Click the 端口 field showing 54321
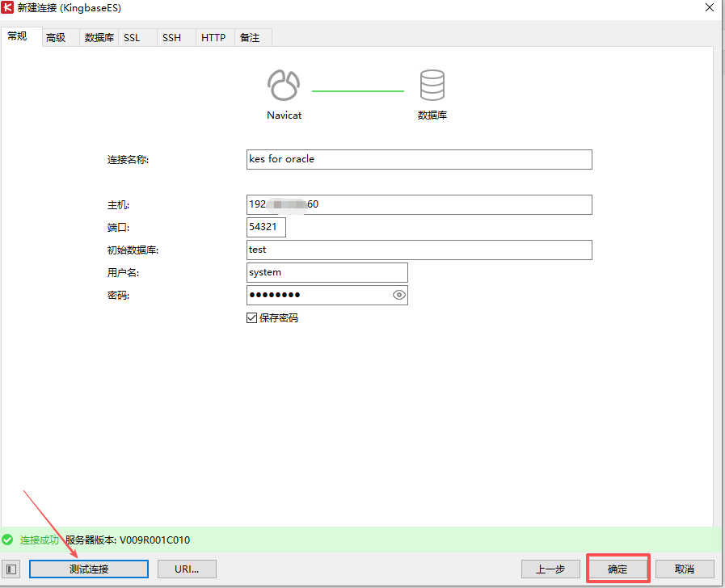725x588 pixels. point(266,227)
